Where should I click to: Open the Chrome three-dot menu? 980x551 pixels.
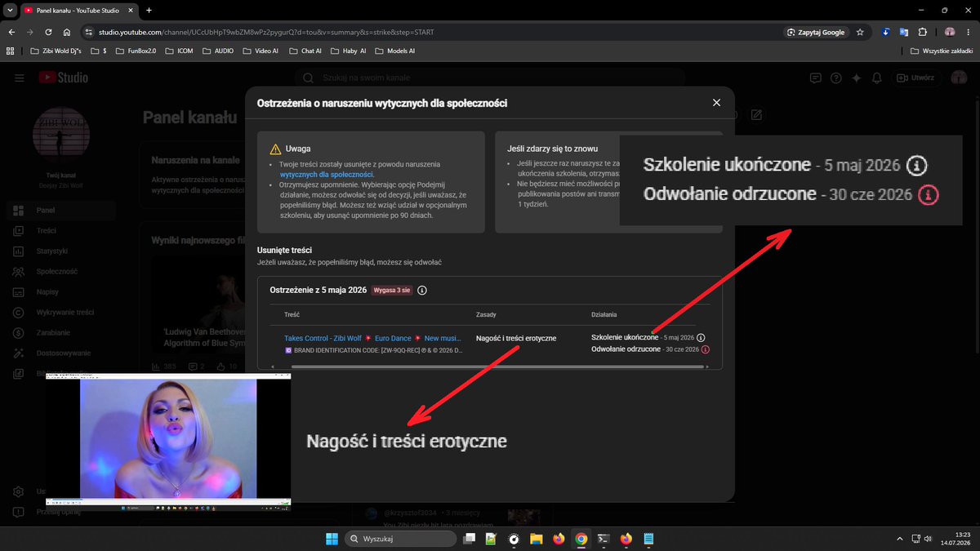(969, 32)
